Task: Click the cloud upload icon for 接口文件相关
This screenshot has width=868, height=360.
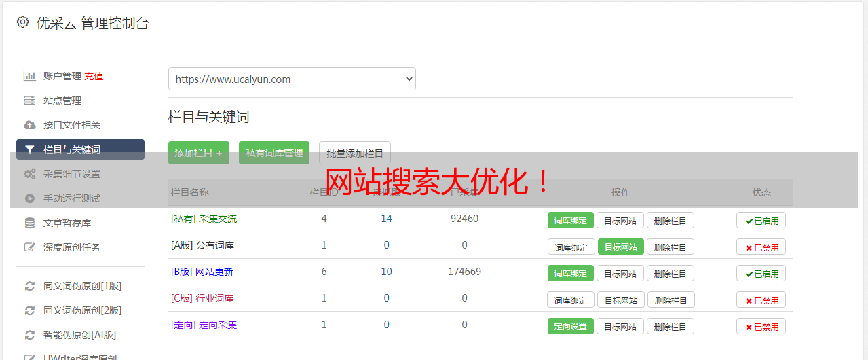Action: tap(29, 125)
